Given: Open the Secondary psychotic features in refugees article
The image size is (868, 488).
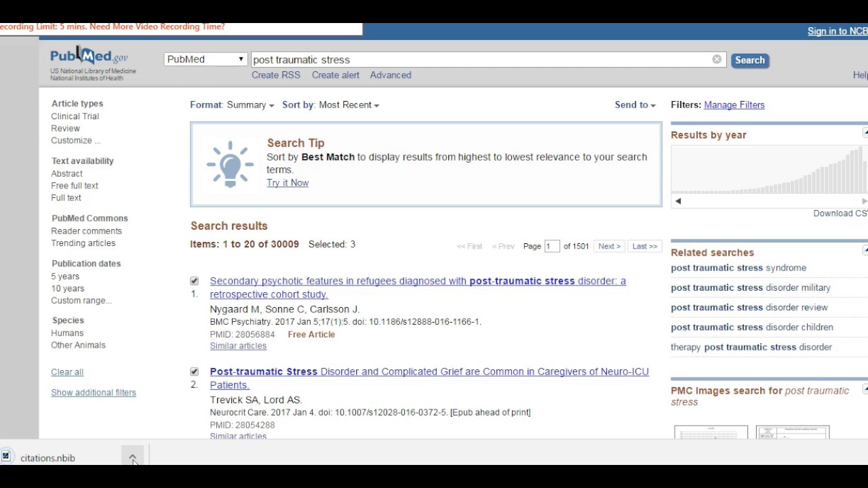Looking at the screenshot, I should [x=418, y=287].
